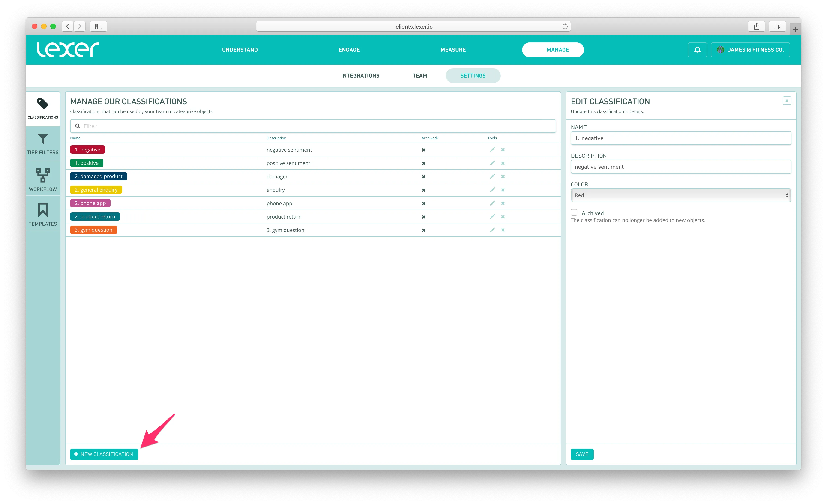Delete the '3. gym question' classification
The image size is (827, 504).
pyautogui.click(x=503, y=230)
